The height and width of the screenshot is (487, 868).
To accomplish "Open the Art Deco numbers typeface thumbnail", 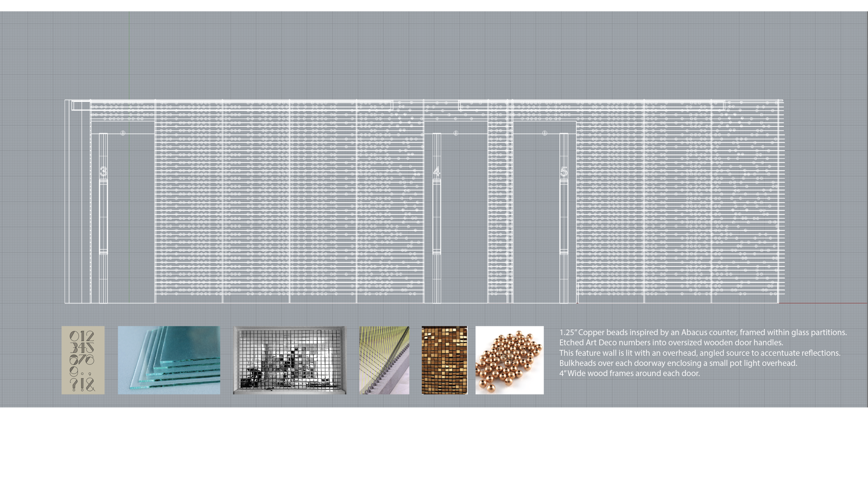I will pyautogui.click(x=83, y=360).
